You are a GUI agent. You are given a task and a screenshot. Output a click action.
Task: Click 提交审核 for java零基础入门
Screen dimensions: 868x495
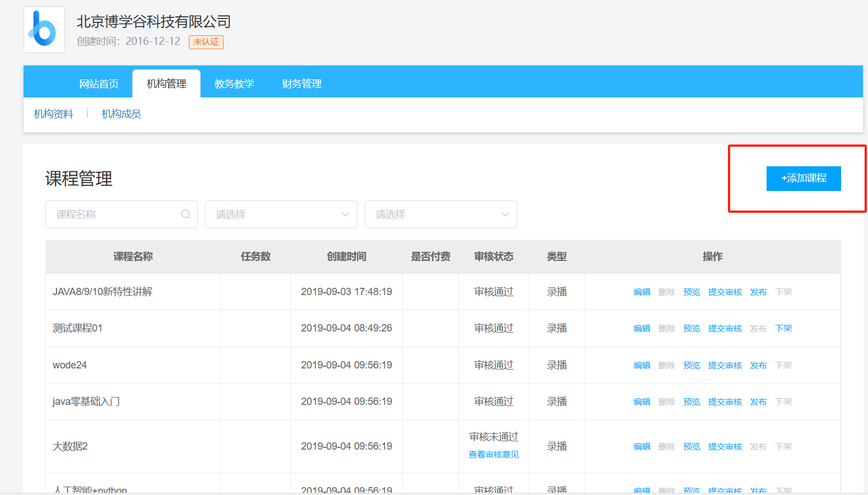point(725,402)
